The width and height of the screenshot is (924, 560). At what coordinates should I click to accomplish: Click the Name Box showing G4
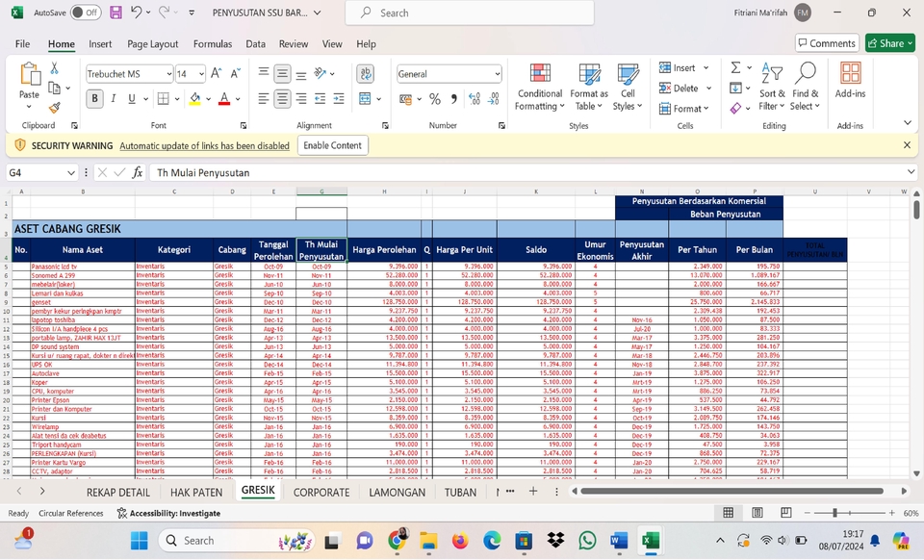(x=36, y=172)
